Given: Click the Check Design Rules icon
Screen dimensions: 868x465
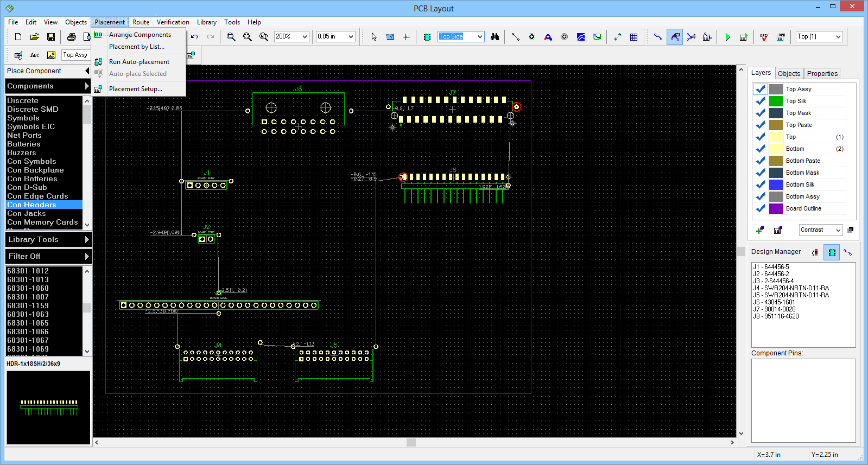Looking at the screenshot, I should tap(764, 37).
